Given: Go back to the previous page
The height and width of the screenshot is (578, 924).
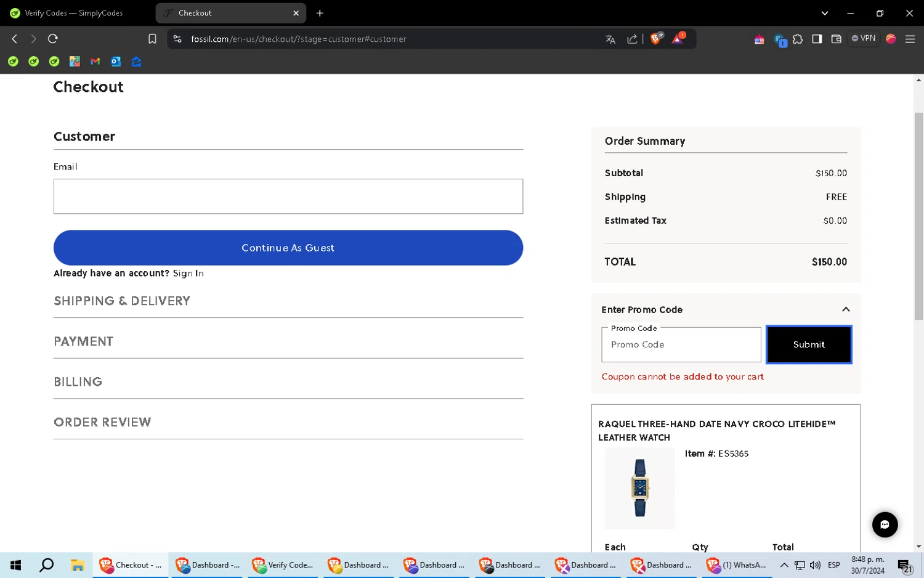Looking at the screenshot, I should (x=15, y=39).
